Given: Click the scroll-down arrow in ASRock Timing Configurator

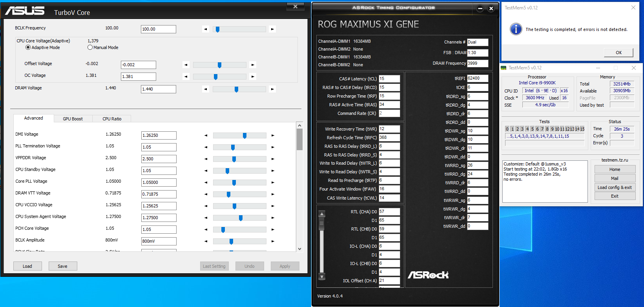Looking at the screenshot, I should (x=322, y=277).
